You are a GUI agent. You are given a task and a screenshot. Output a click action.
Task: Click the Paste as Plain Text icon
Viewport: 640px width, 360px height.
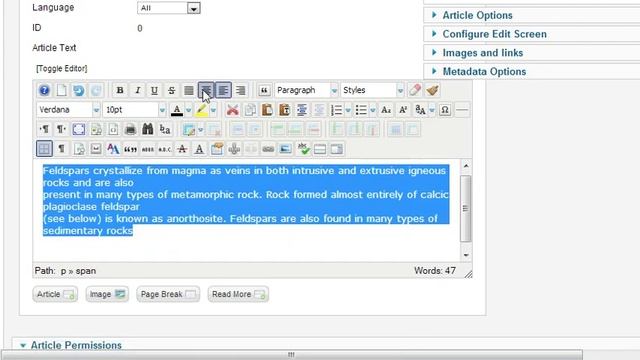pos(284,110)
